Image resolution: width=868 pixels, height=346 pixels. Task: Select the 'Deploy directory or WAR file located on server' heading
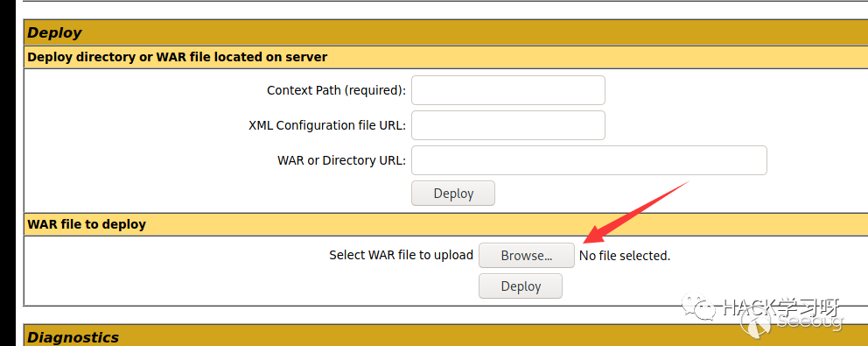pos(177,57)
